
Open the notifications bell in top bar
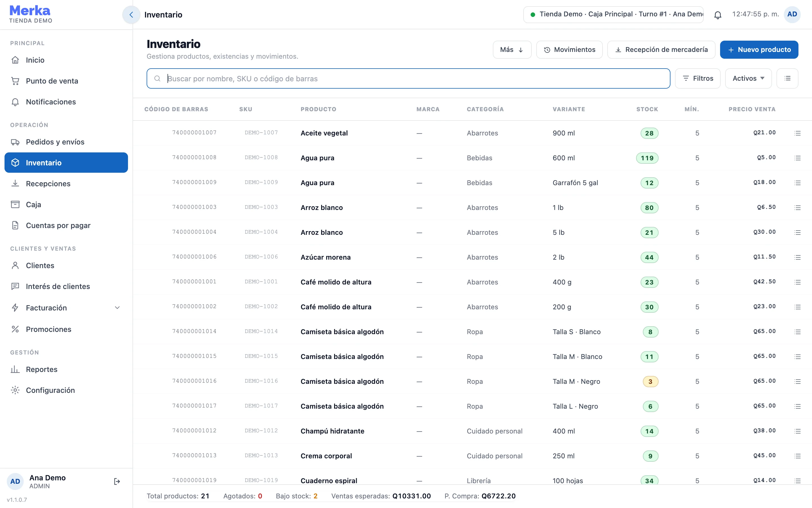[718, 15]
